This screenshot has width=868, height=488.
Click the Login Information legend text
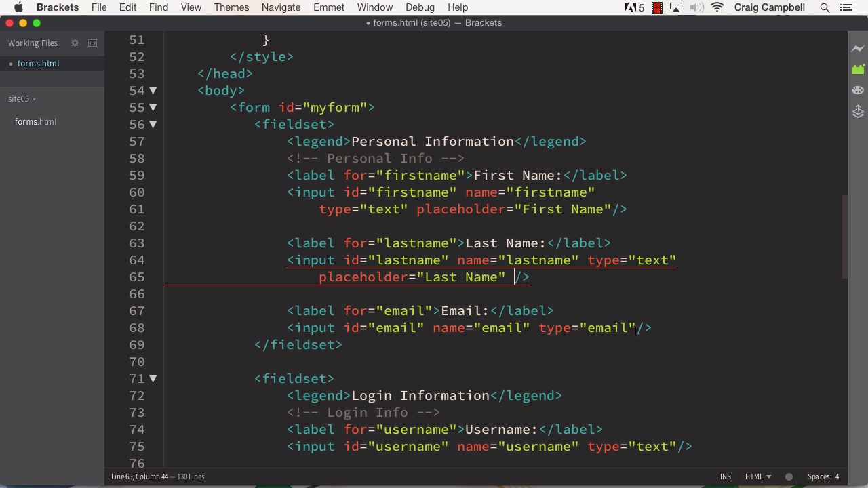click(x=420, y=396)
